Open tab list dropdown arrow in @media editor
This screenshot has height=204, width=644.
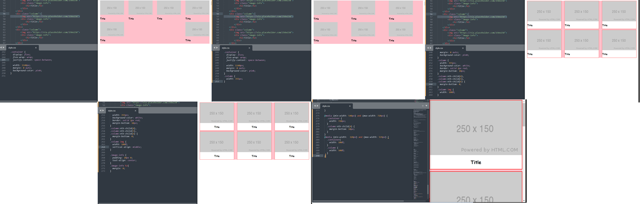[x=426, y=106]
